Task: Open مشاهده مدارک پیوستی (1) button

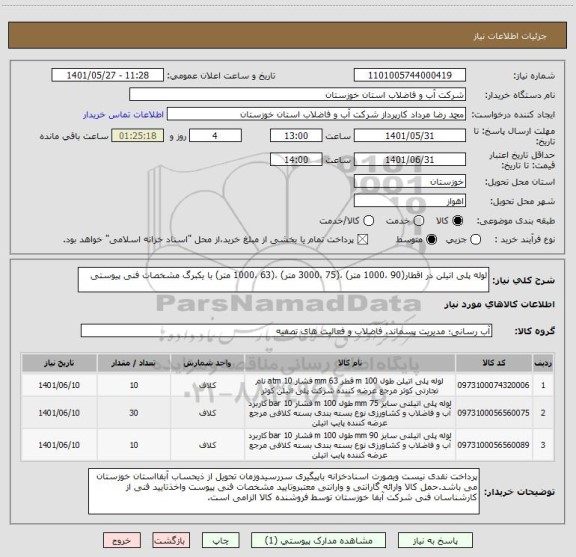Action: pos(318,540)
